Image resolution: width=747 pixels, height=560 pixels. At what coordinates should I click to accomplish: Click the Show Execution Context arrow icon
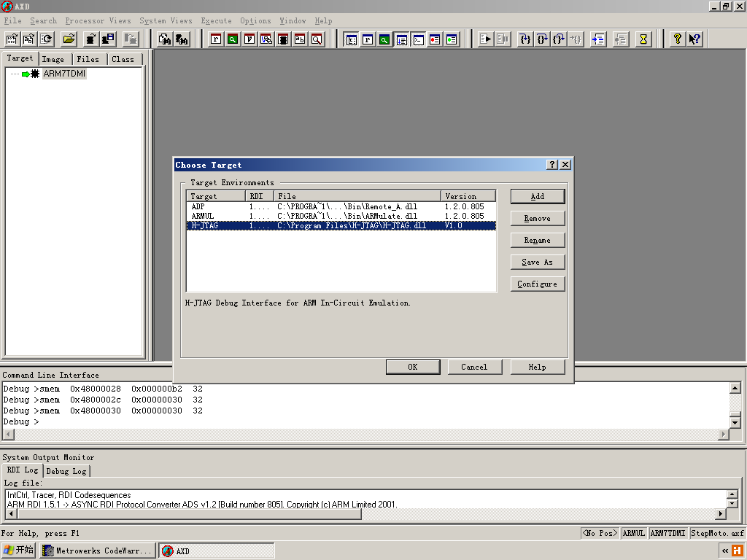598,39
